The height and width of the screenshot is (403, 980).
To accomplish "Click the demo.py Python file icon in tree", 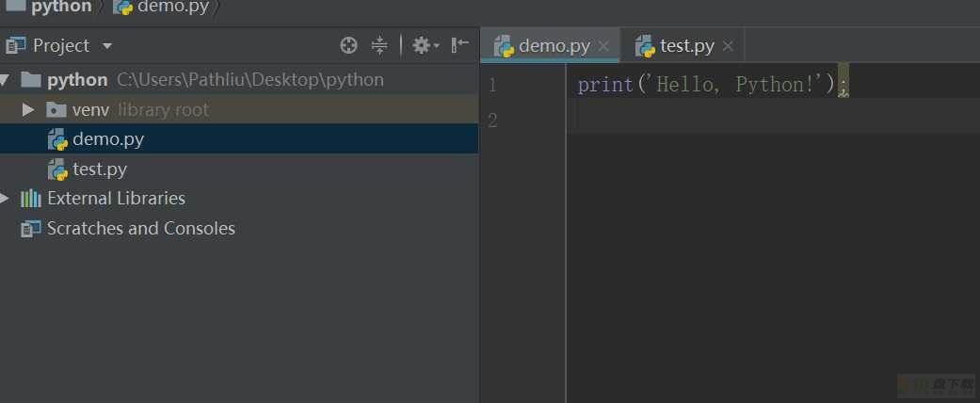I will pos(57,139).
